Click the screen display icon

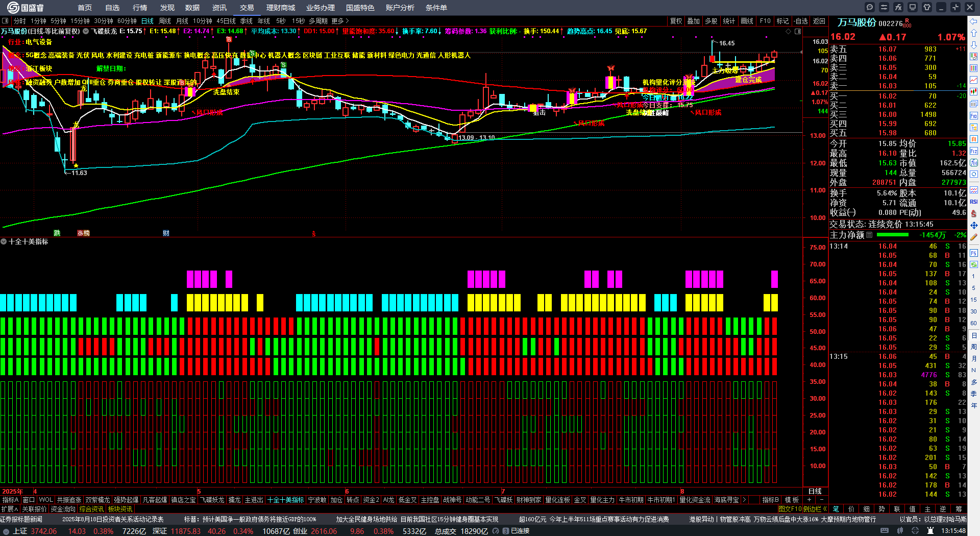(x=913, y=7)
